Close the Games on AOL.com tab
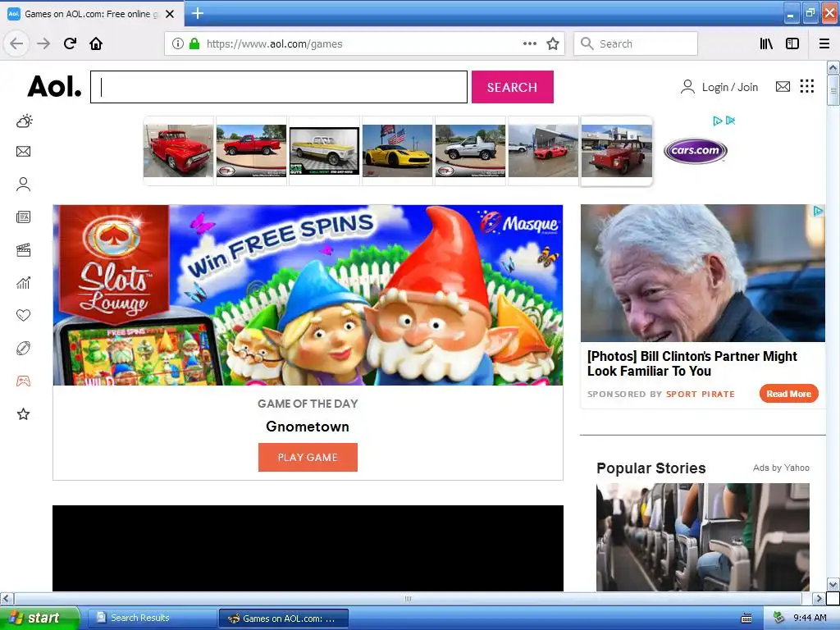The height and width of the screenshot is (630, 840). (170, 14)
